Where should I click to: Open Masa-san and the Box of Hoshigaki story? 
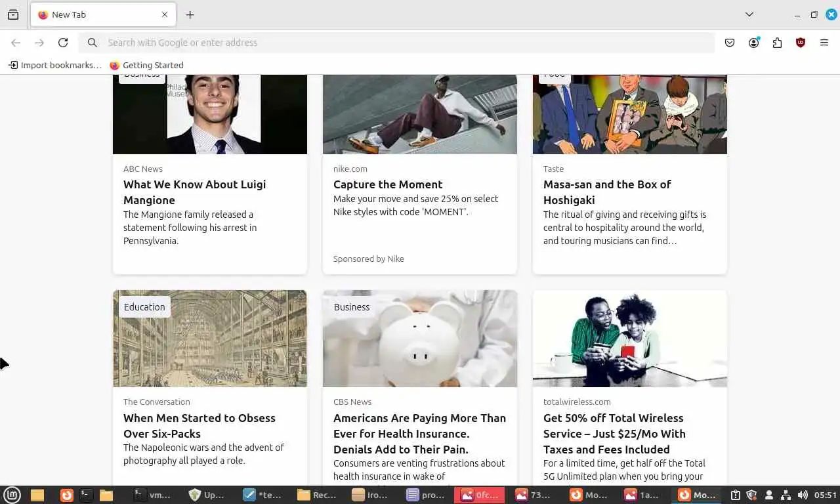tap(607, 192)
